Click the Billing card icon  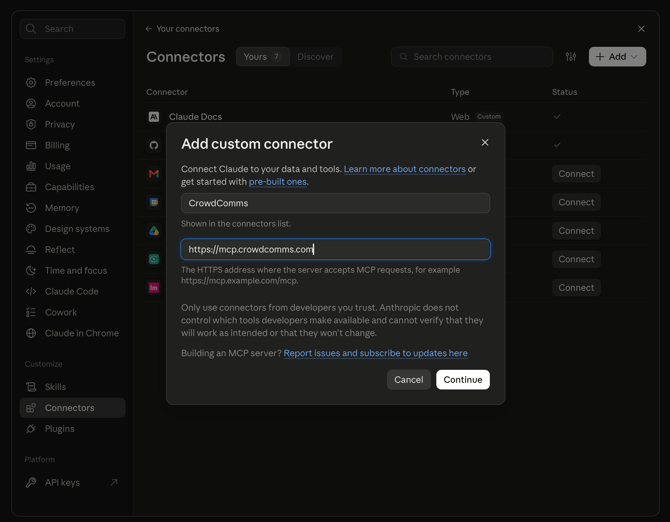click(x=31, y=145)
